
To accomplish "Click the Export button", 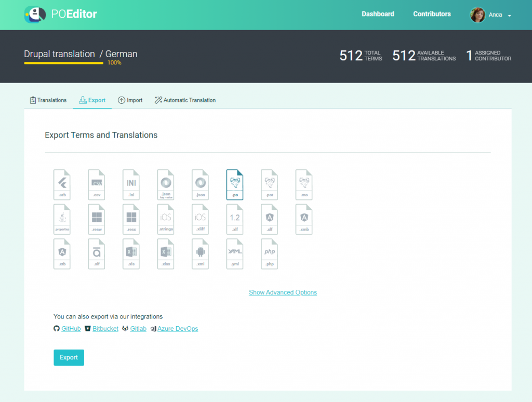I will (69, 357).
